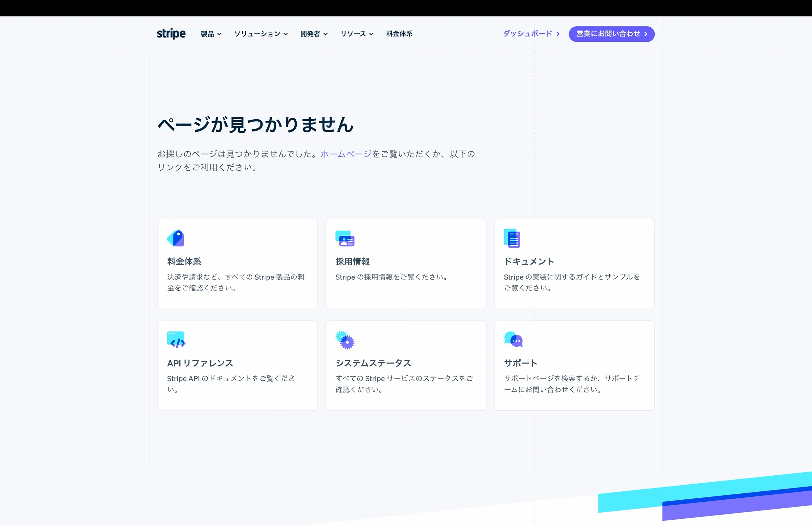The width and height of the screenshot is (812, 526).
Task: Expand the ソリューション menu
Action: tap(261, 34)
